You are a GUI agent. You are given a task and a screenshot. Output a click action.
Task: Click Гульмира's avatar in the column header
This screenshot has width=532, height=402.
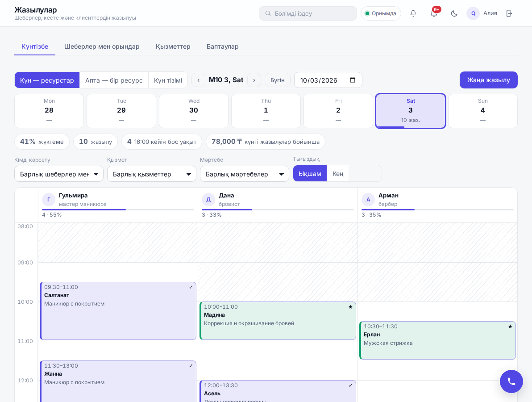point(49,200)
